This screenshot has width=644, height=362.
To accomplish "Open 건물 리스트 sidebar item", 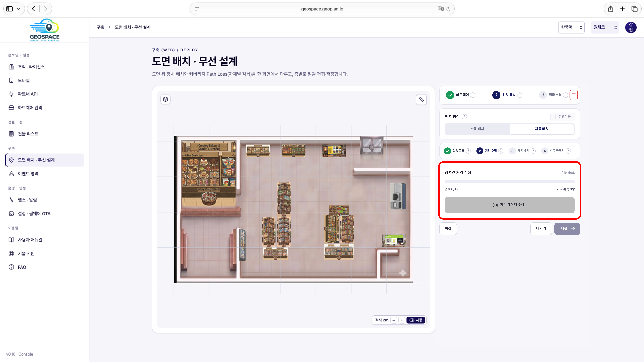I will pyautogui.click(x=45, y=134).
